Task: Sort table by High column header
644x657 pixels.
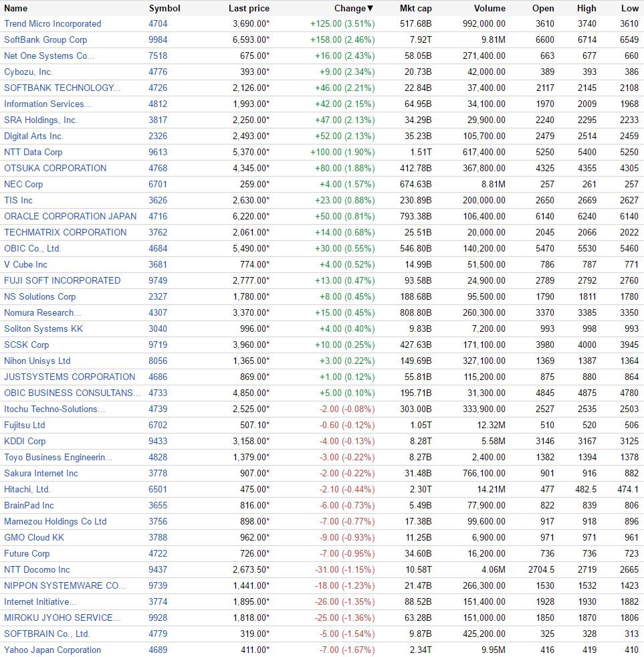Action: click(586, 9)
